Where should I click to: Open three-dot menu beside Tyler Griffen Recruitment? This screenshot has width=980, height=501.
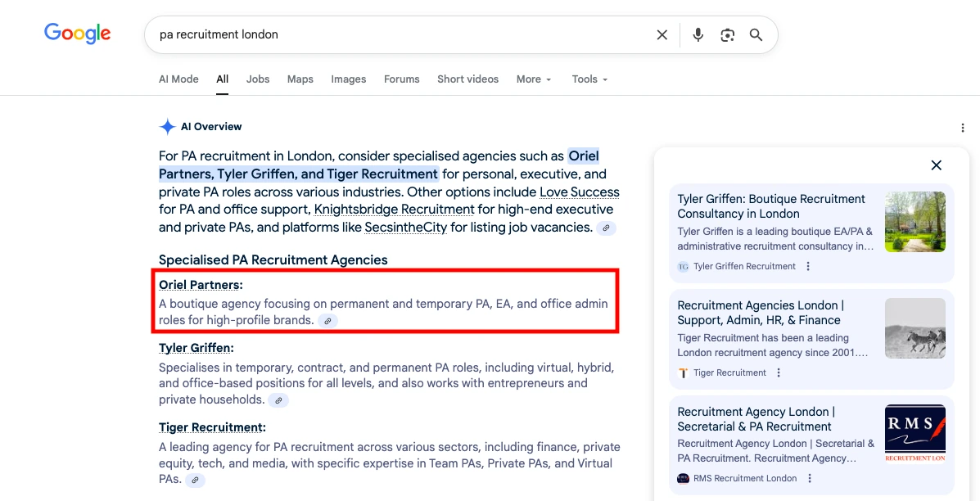(x=808, y=266)
